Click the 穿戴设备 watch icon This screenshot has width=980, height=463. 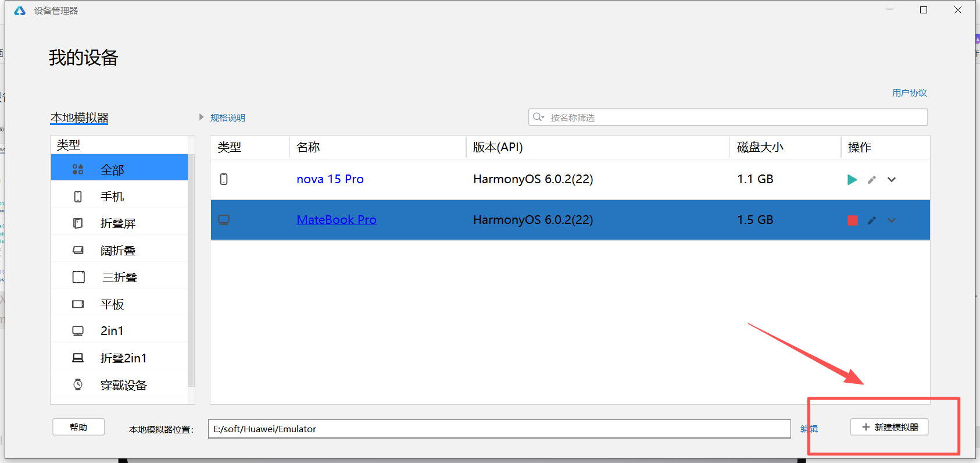pos(78,384)
